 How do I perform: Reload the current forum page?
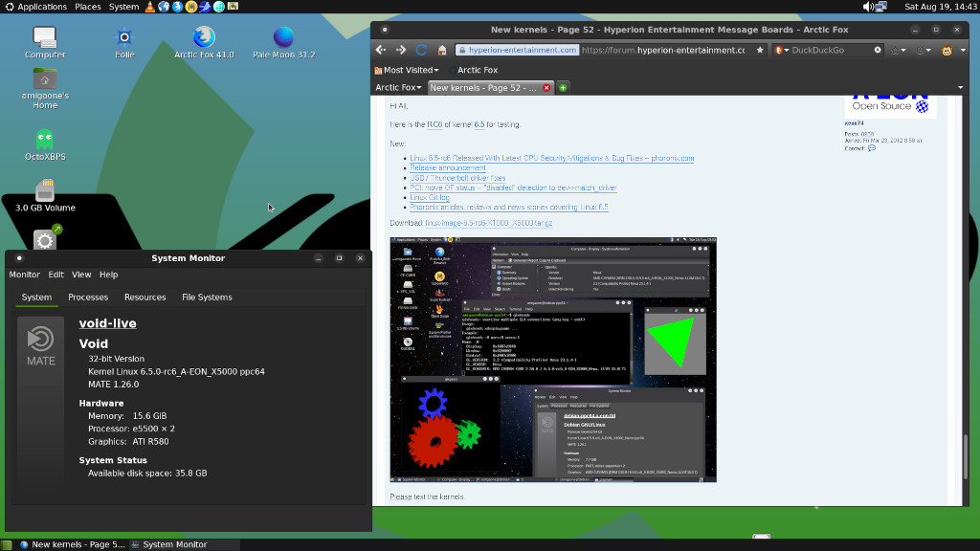(x=421, y=50)
